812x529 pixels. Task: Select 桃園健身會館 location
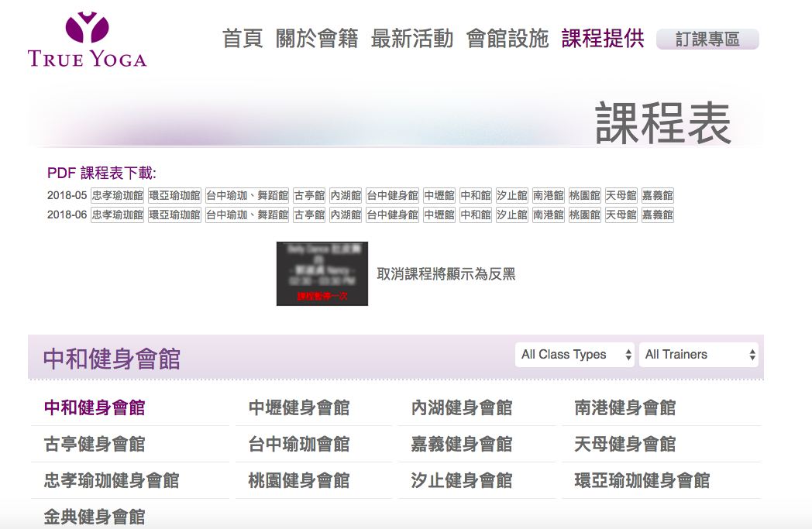point(299,480)
